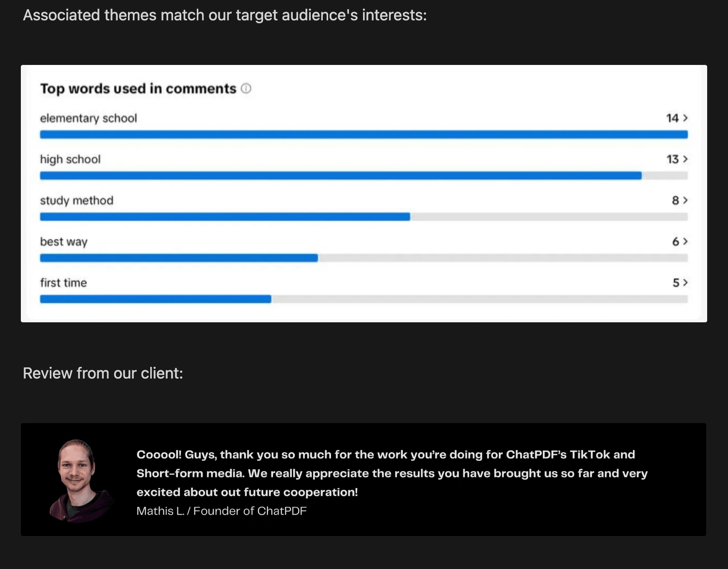Viewport: 728px width, 569px height.
Task: Click the chevron next to best way count
Action: tap(685, 241)
